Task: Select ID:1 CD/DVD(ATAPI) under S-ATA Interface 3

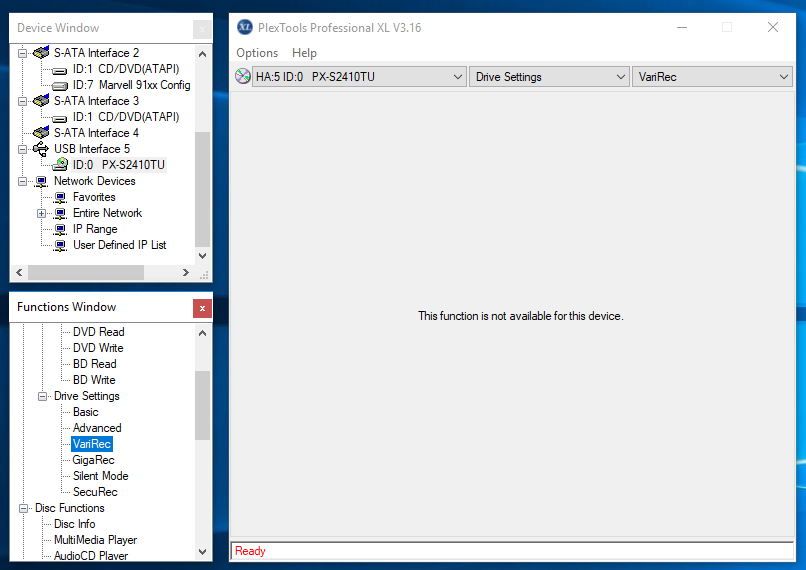Action: tap(126, 117)
